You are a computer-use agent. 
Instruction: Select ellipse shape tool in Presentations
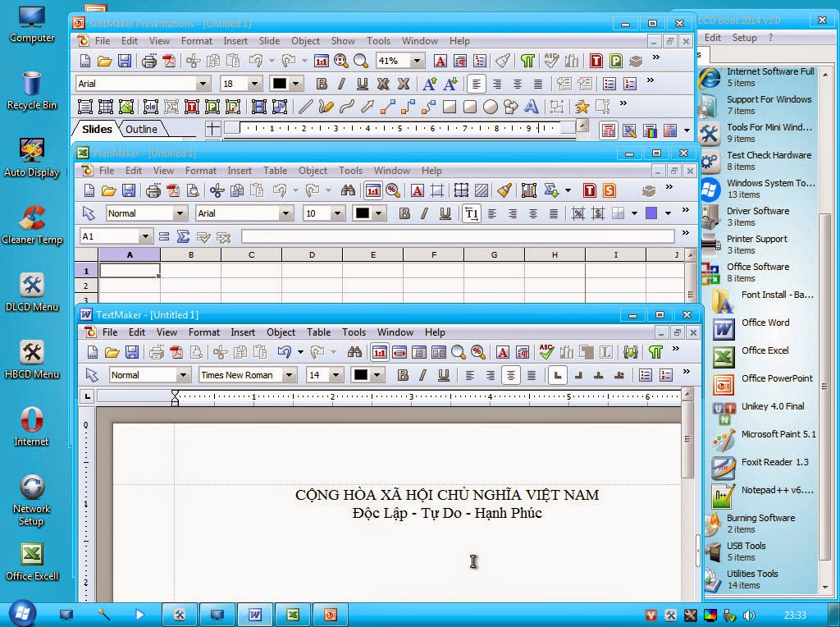click(x=491, y=107)
